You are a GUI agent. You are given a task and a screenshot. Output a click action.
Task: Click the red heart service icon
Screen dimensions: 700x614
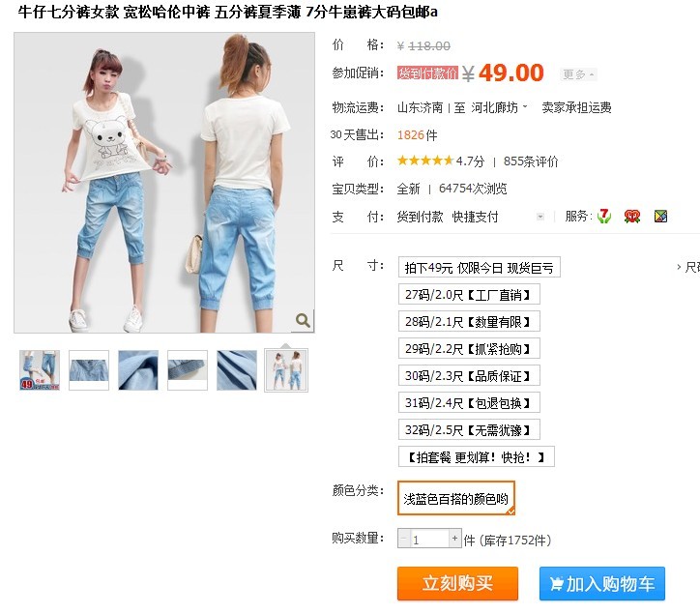tap(631, 217)
